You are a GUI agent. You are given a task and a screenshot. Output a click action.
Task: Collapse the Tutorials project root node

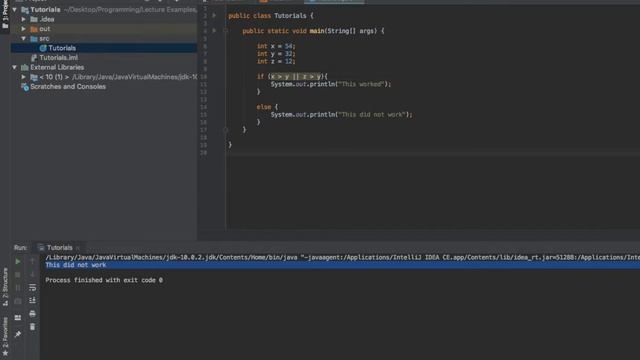[x=15, y=10]
